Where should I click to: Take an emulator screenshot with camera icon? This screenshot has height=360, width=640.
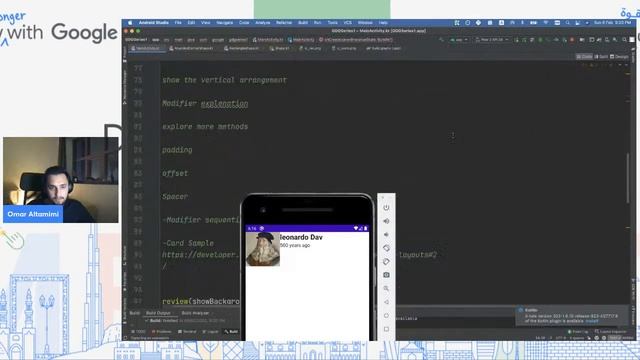[x=386, y=275]
